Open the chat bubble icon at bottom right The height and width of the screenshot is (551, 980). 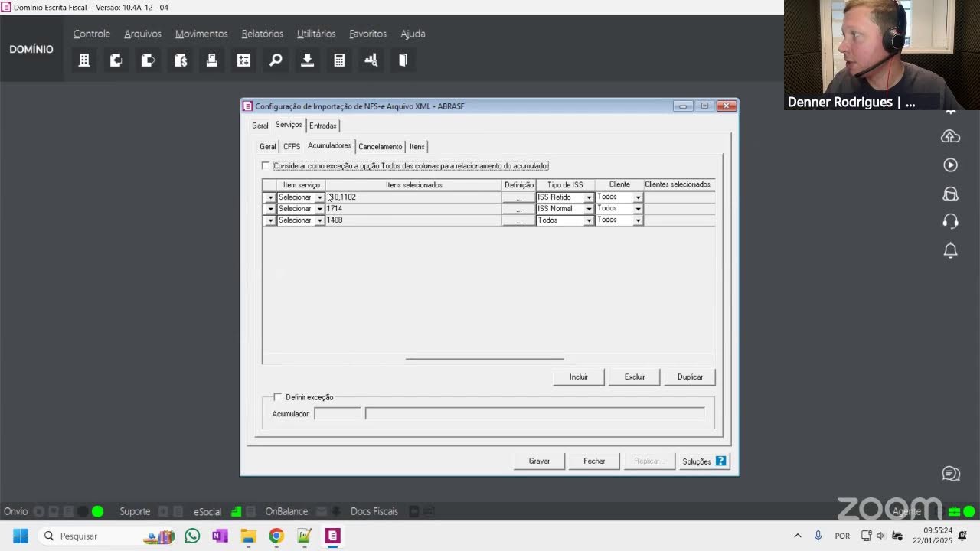click(951, 474)
